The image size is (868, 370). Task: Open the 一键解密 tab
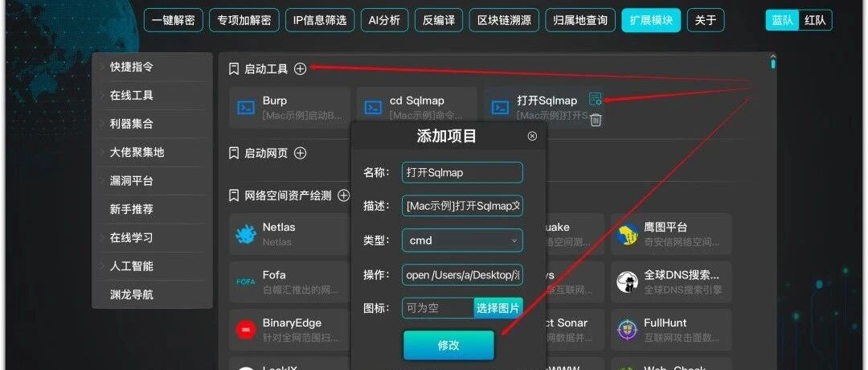click(x=174, y=20)
